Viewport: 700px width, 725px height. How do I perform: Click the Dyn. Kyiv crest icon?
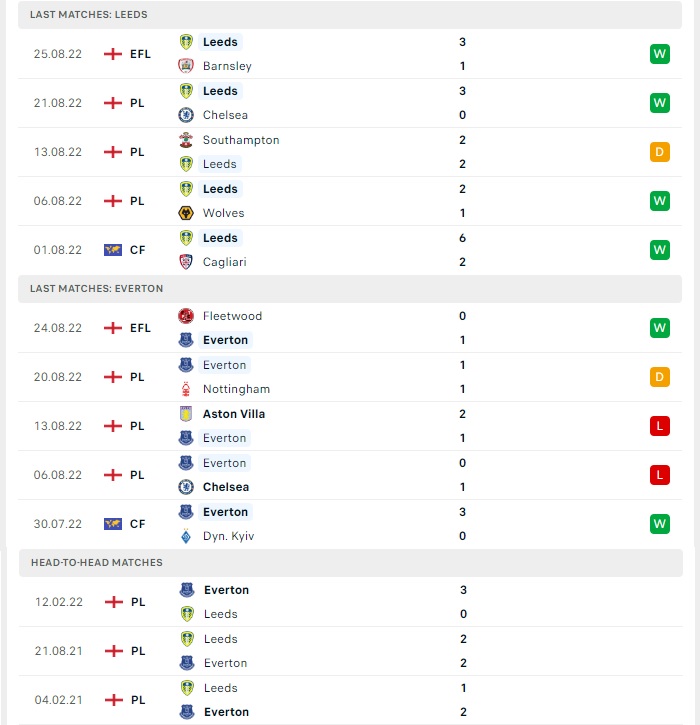pos(186,536)
